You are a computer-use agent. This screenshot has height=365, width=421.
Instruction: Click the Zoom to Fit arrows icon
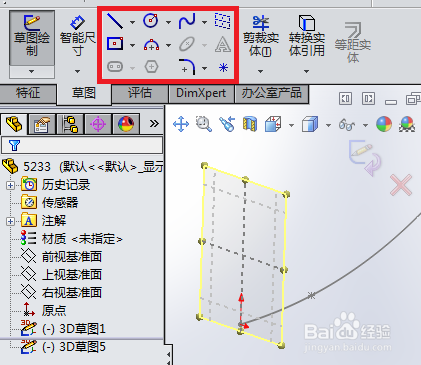tap(181, 124)
